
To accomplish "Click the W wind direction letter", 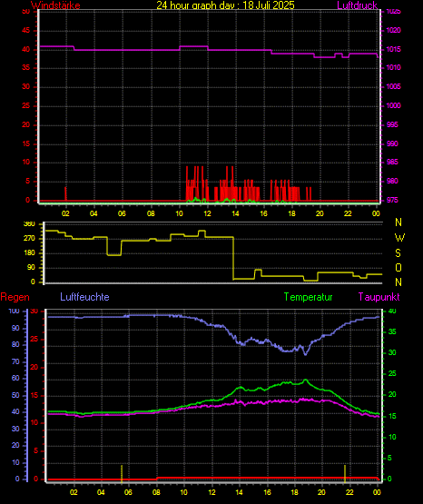I will coord(399,238).
